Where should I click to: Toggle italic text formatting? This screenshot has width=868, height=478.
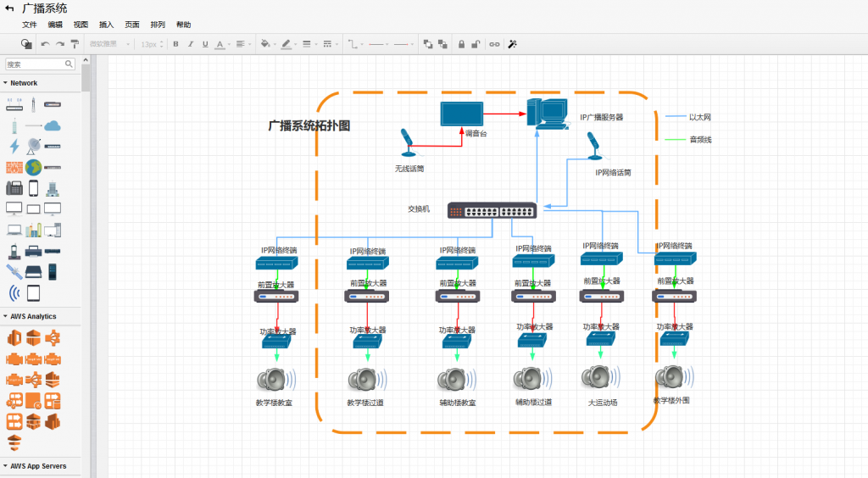[x=190, y=44]
